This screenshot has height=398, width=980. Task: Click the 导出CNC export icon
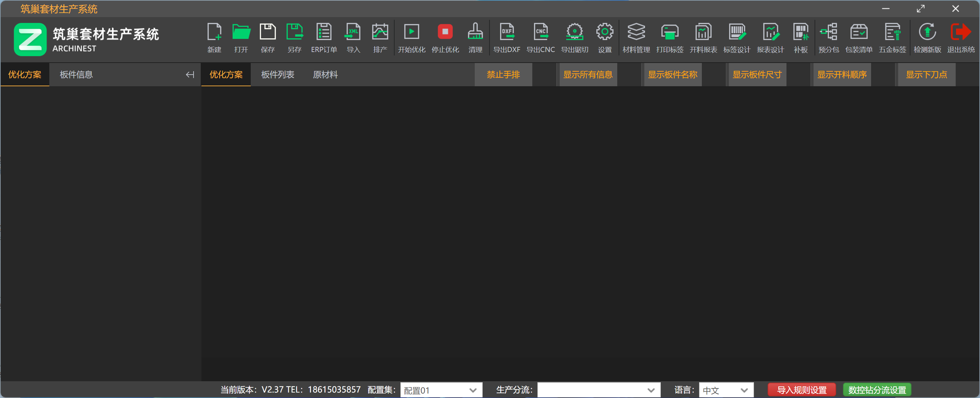[x=540, y=32]
